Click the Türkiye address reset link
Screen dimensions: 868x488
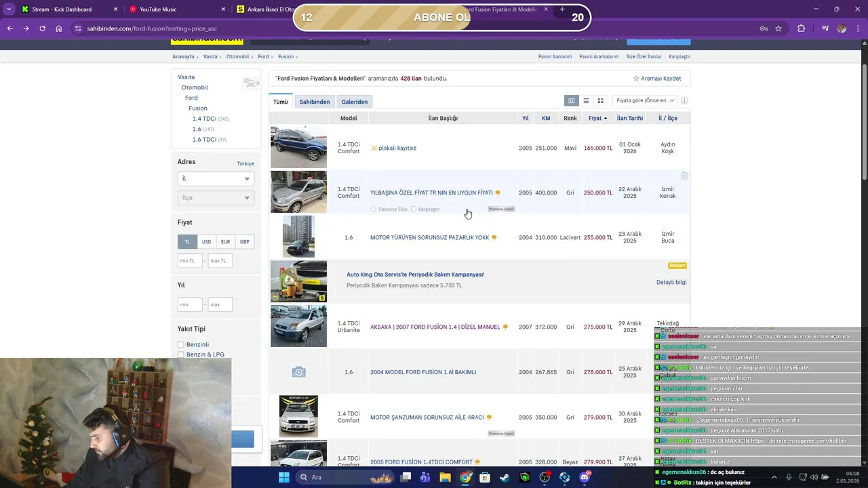point(245,163)
